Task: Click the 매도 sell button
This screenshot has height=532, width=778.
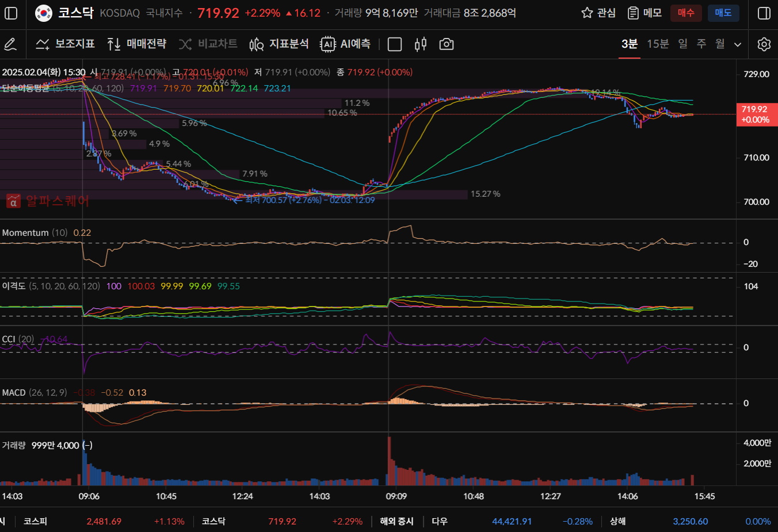Action: tap(723, 13)
